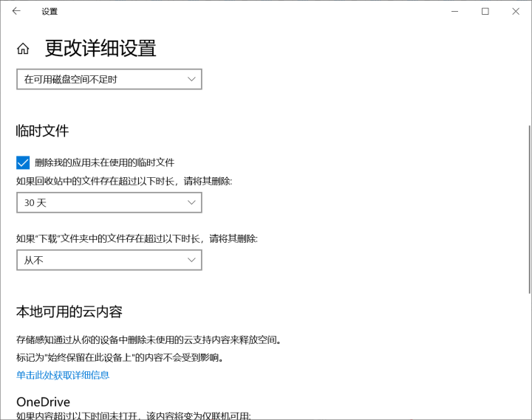Click chevron arrow on 在可用磁盘空间不足时 combo box
532x420 pixels.
tap(191, 79)
